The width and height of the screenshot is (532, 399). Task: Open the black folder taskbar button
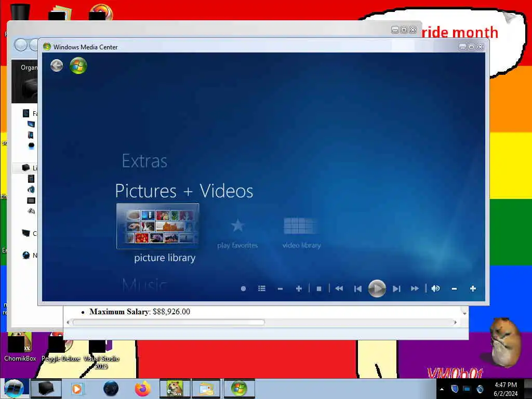coord(46,389)
